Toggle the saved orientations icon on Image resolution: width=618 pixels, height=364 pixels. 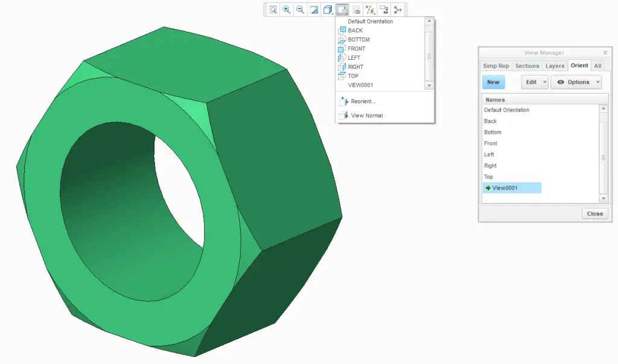point(341,9)
